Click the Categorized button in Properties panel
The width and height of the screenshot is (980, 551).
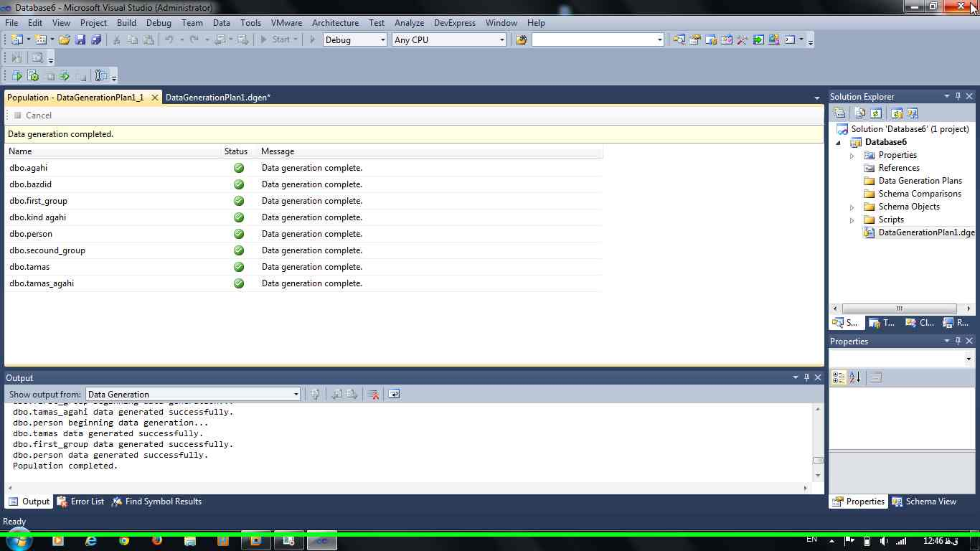(838, 377)
